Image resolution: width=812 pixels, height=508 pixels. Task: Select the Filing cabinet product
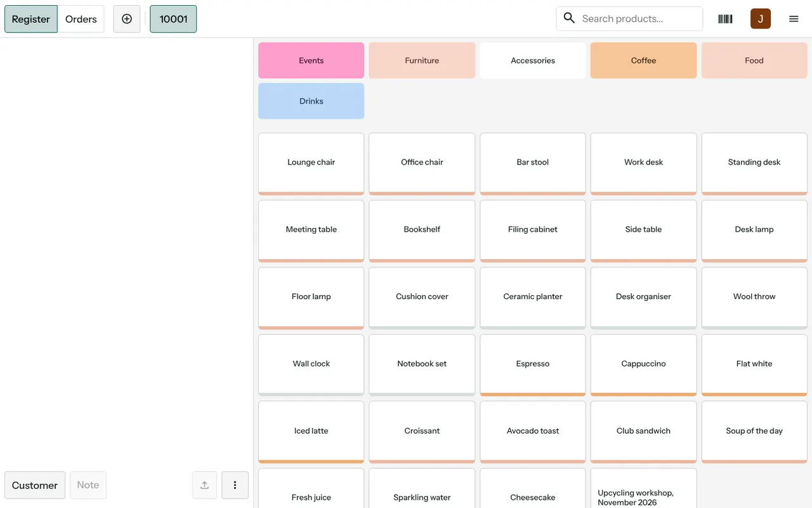point(533,230)
